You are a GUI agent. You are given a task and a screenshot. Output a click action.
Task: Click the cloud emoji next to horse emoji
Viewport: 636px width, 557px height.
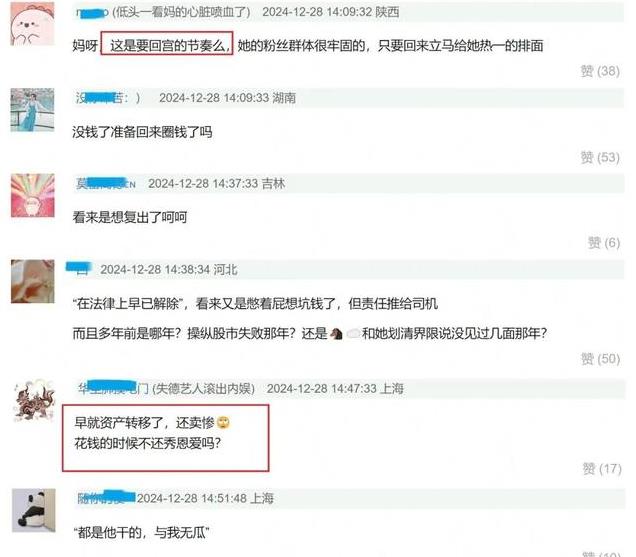coord(352,333)
